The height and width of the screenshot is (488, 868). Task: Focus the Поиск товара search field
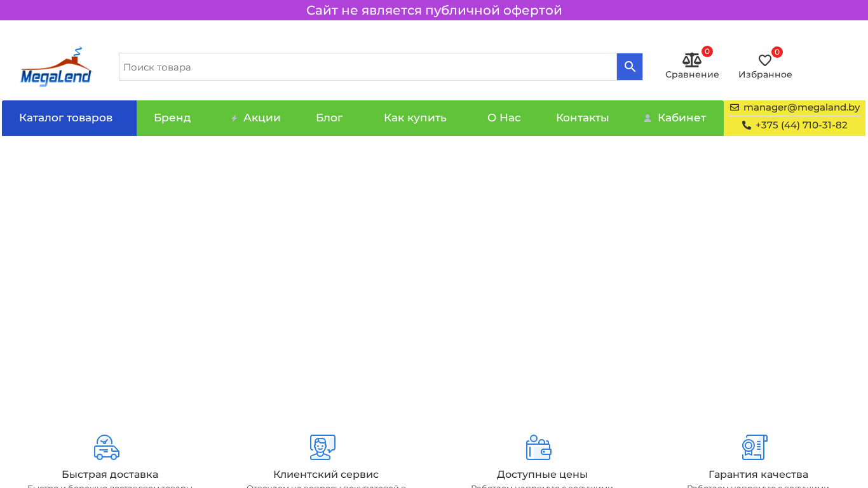tap(368, 67)
